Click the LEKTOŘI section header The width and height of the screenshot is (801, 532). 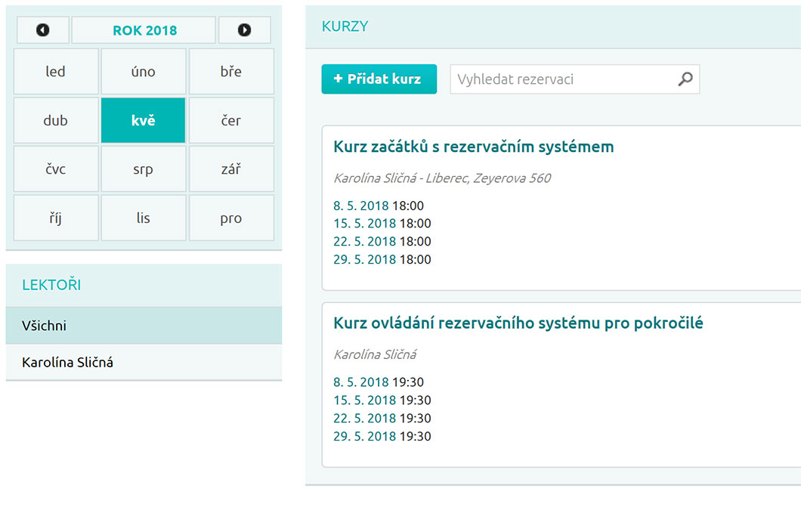51,284
